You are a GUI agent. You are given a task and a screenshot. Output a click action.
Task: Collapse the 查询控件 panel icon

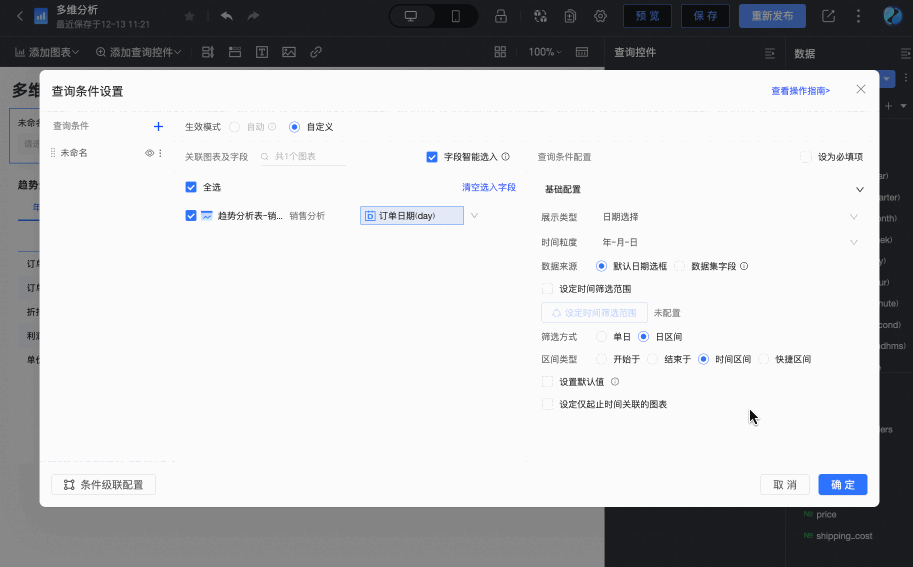(x=770, y=54)
